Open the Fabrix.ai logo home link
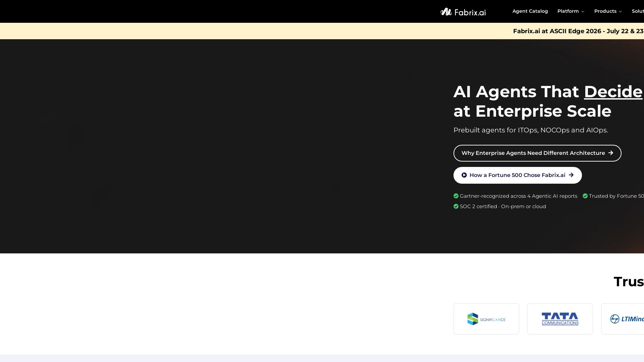This screenshot has width=644, height=362. click(463, 12)
